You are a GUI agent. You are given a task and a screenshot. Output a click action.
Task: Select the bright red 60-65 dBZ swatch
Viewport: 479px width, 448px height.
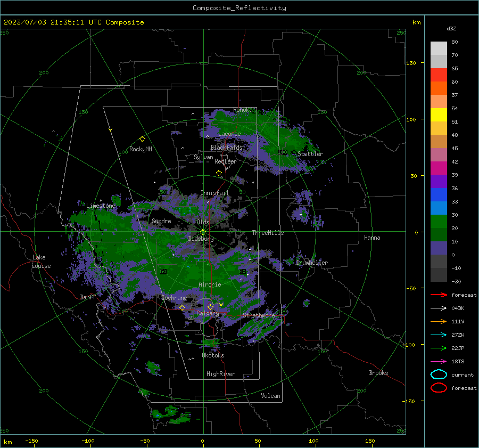tap(439, 75)
